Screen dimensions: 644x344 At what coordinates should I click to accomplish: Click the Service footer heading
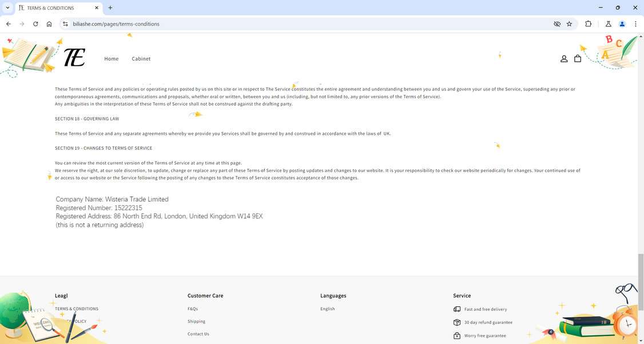[462, 295]
